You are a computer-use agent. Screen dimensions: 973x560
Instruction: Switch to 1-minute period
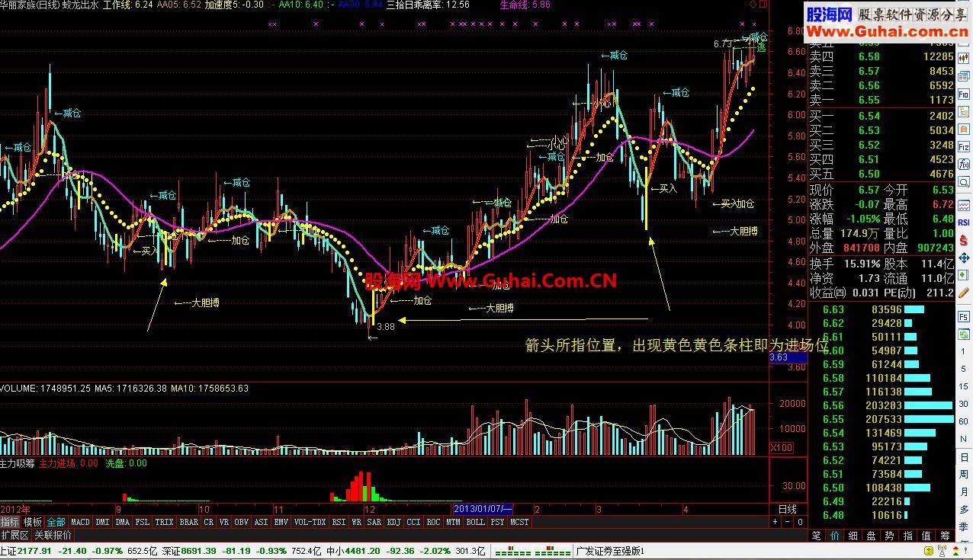pyautogui.click(x=964, y=351)
